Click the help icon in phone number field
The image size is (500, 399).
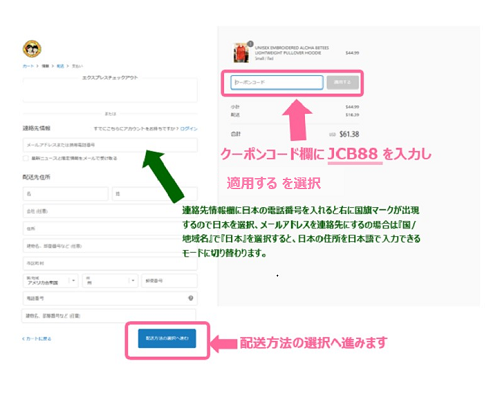coord(191,298)
